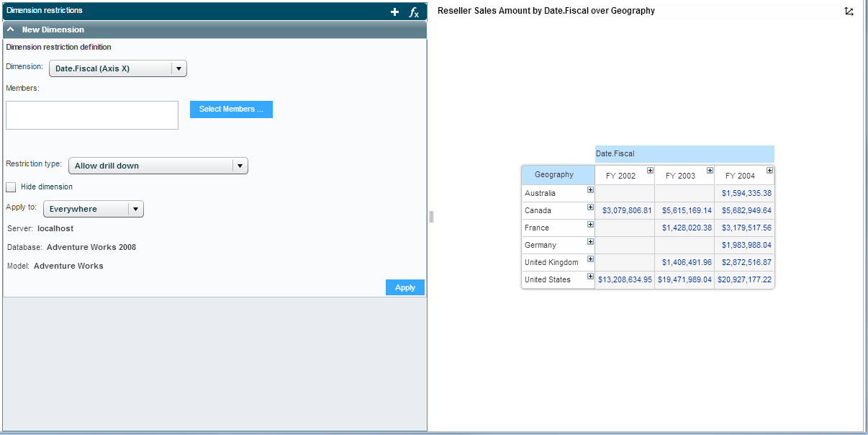Click the Date.Fiscal column group header
Image resolution: width=868 pixels, height=435 pixels.
(x=684, y=153)
